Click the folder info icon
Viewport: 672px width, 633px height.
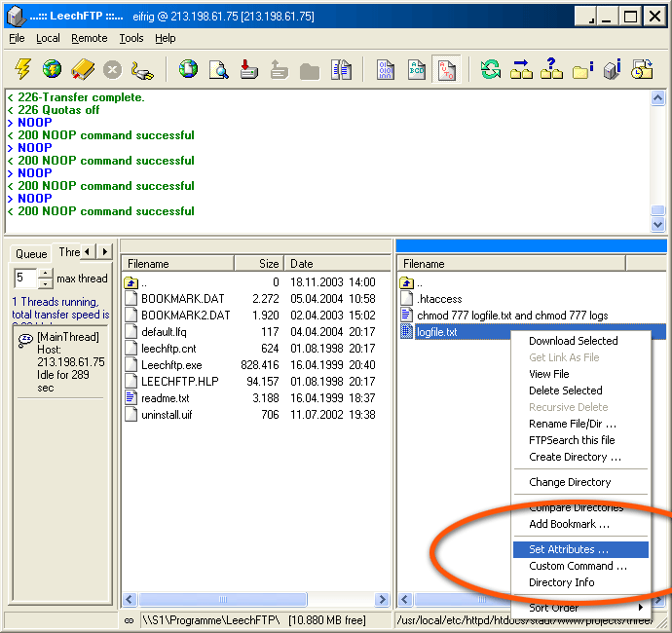click(582, 70)
